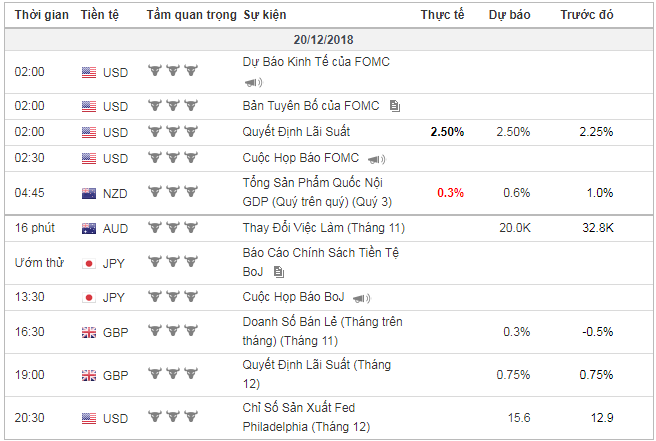Open the document icon beside Bản Tuyên Bố của FOMC
The image size is (656, 441).
[396, 106]
